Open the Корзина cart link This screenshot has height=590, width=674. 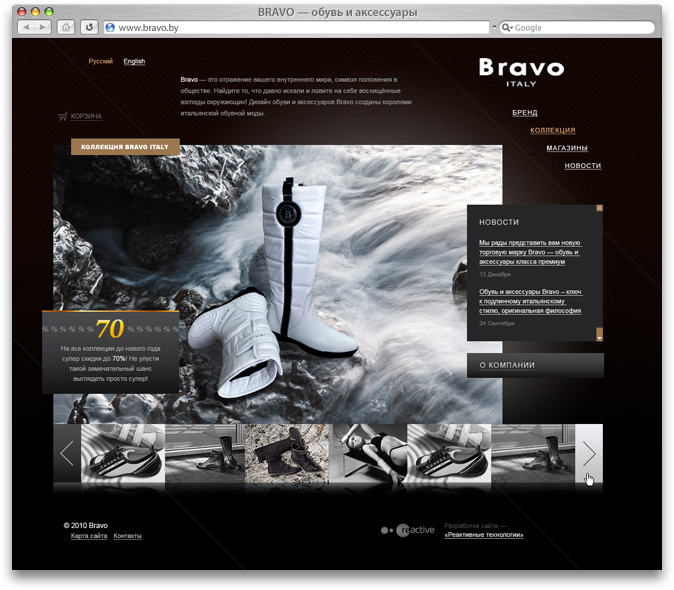pyautogui.click(x=86, y=116)
